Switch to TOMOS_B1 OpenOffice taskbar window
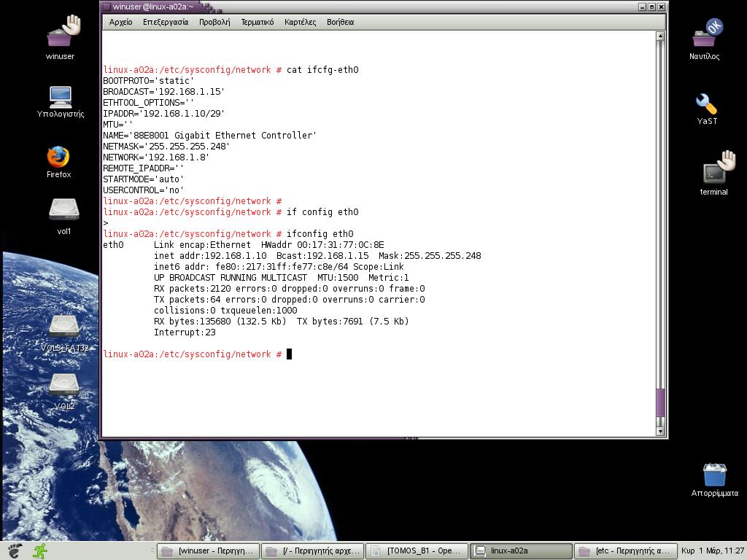The width and height of the screenshot is (747, 560). coord(417,551)
